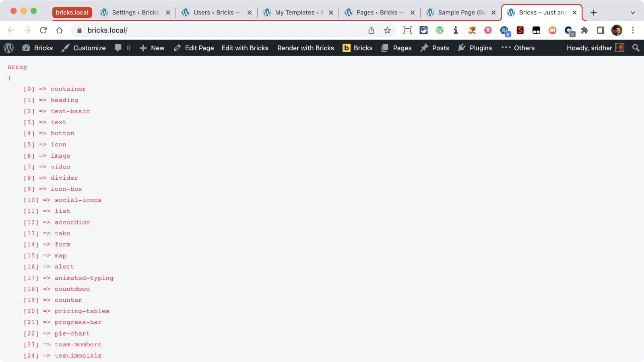
Task: Expand the Others menu in admin bar
Action: pyautogui.click(x=518, y=48)
